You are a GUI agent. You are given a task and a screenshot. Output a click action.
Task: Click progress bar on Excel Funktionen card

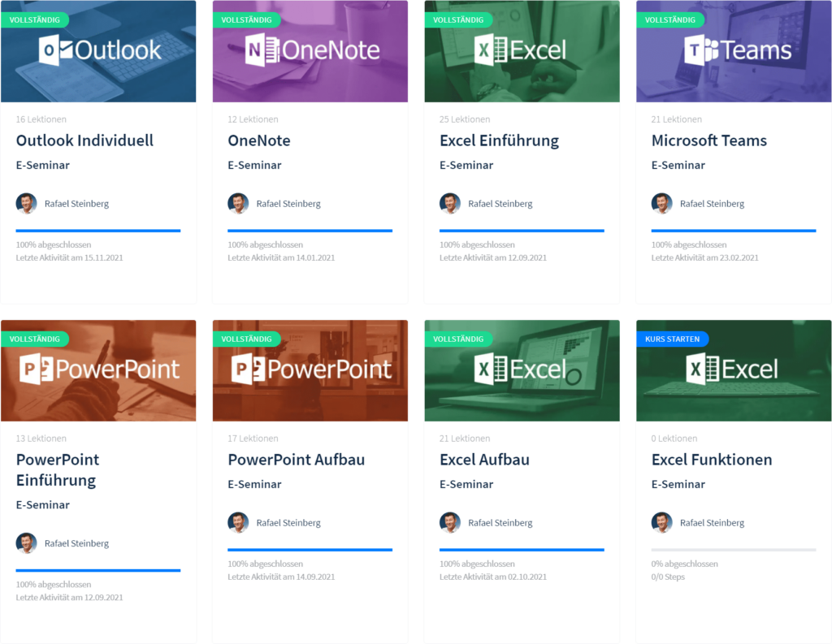734,550
